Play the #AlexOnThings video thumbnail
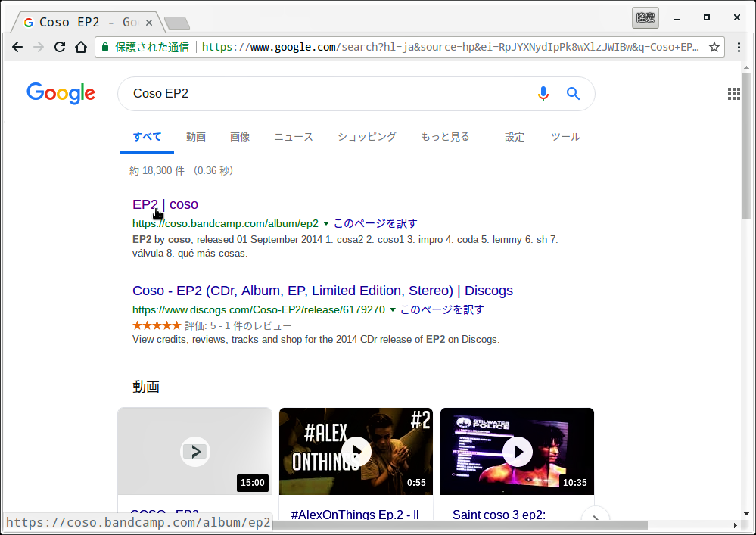 tap(356, 451)
